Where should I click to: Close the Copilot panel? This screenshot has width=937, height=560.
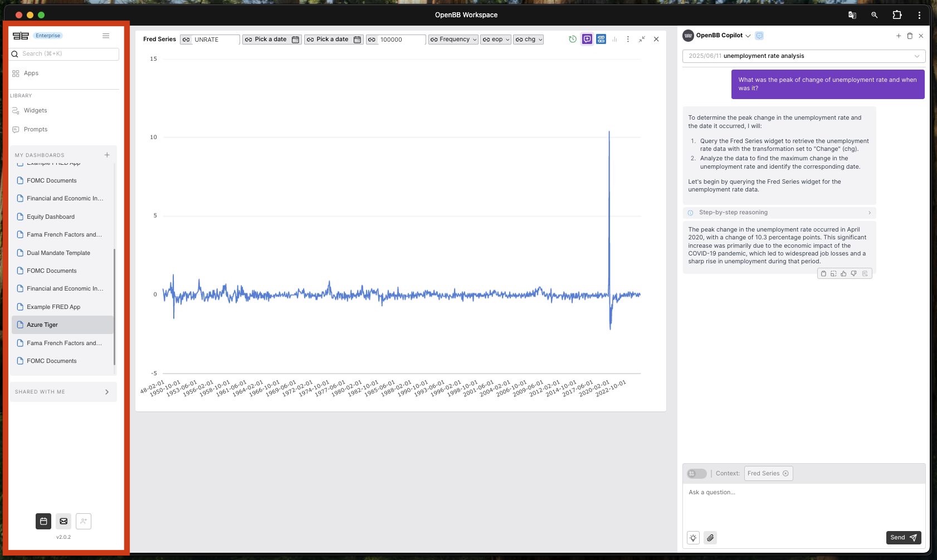click(921, 36)
